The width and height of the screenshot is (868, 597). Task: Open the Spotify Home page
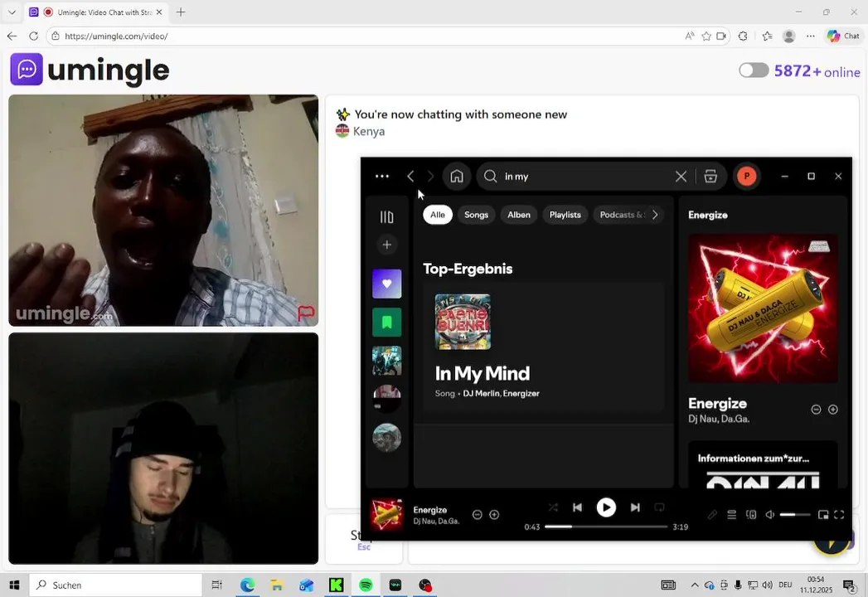[x=457, y=176]
